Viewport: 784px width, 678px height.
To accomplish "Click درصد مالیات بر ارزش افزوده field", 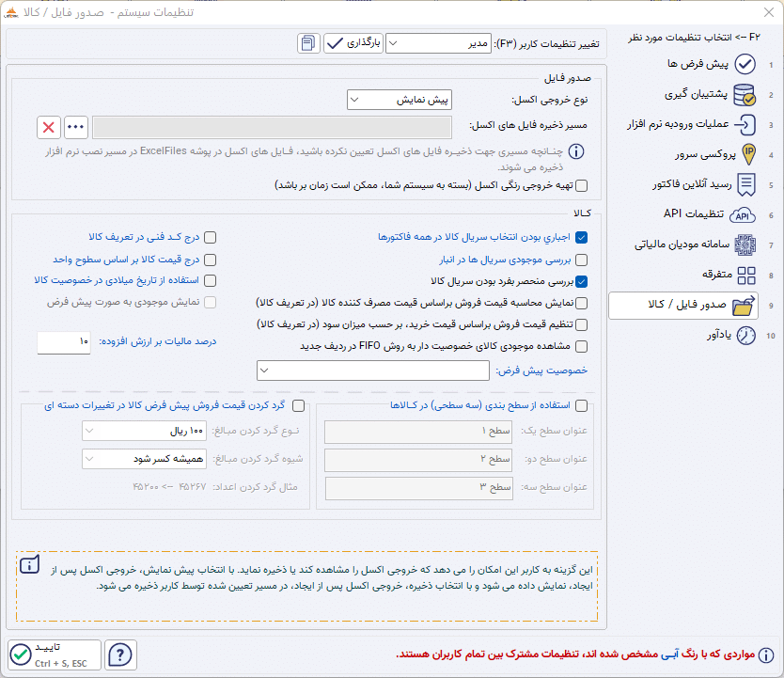I will pyautogui.click(x=64, y=342).
